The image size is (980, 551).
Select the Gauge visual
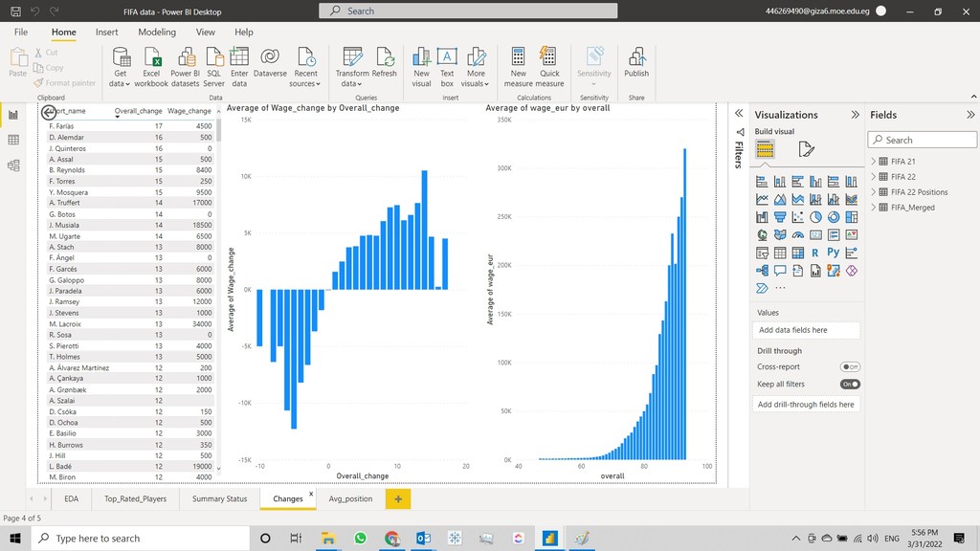798,235
